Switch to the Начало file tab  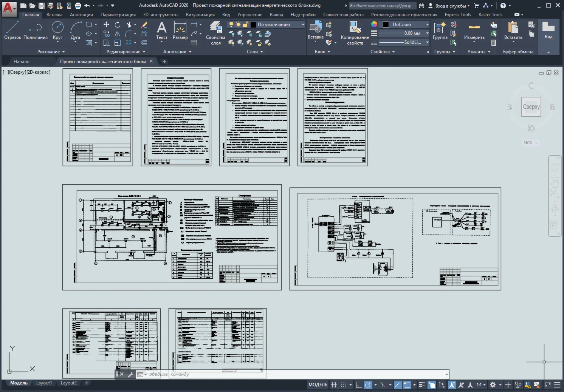click(22, 61)
